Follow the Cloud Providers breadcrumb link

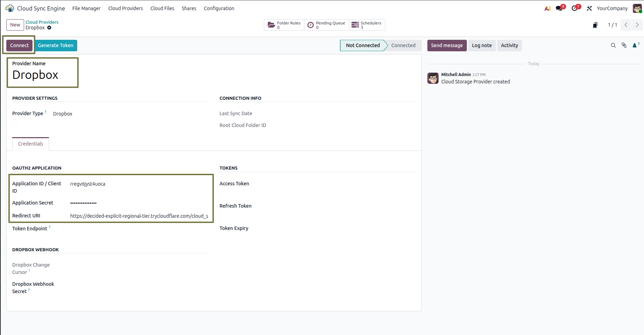42,22
